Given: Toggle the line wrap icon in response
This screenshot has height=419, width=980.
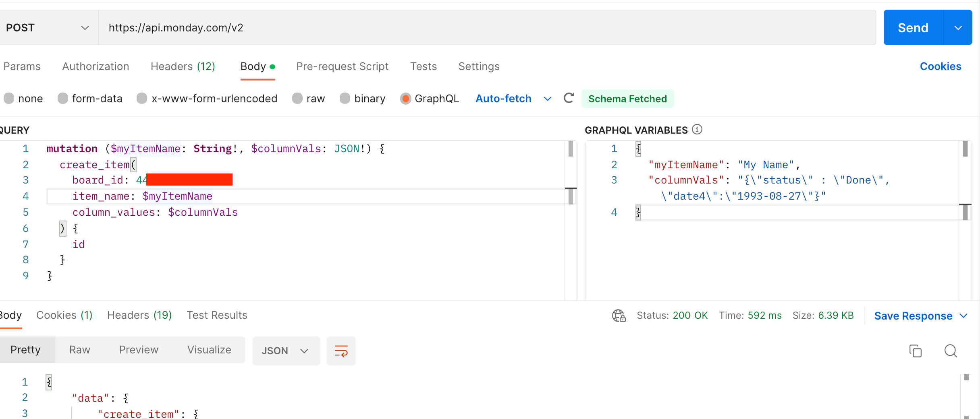Looking at the screenshot, I should coord(341,351).
